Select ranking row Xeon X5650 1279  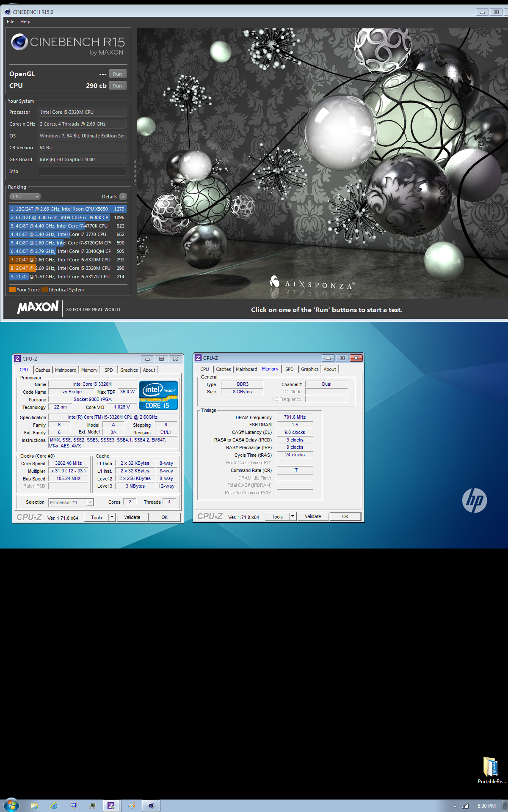[x=68, y=209]
